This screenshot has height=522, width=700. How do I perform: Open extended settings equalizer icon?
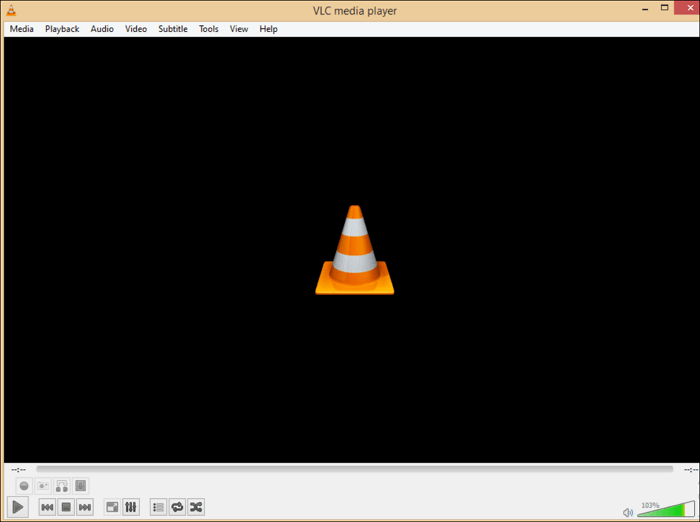(x=131, y=507)
